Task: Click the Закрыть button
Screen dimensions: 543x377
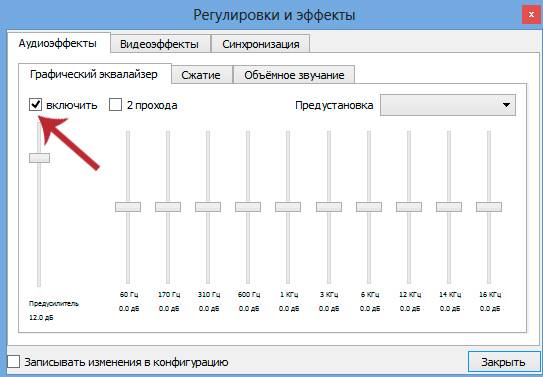Action: point(503,362)
